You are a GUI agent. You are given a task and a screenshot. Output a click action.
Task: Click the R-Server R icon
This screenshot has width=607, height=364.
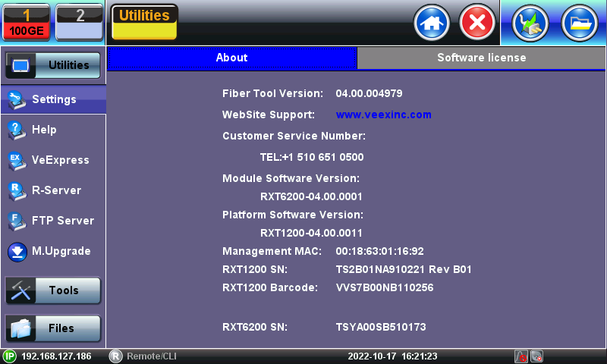coord(17,190)
